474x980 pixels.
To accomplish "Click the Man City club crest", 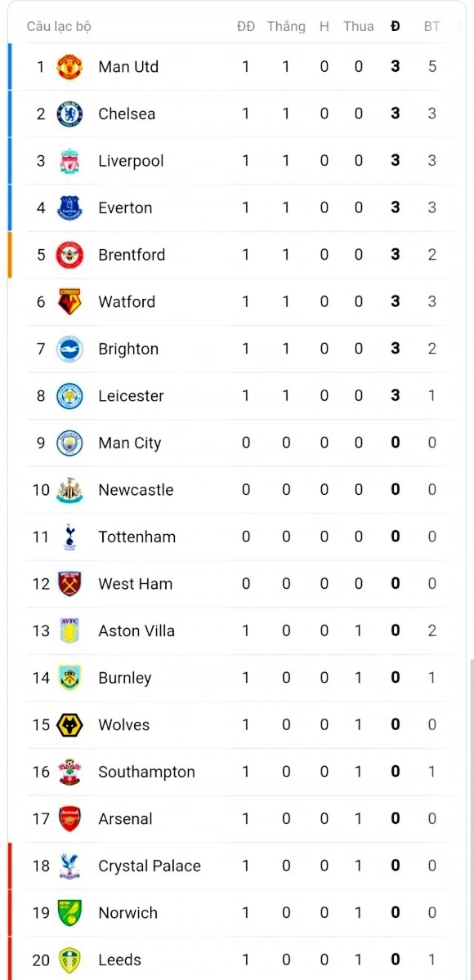I will [x=69, y=443].
